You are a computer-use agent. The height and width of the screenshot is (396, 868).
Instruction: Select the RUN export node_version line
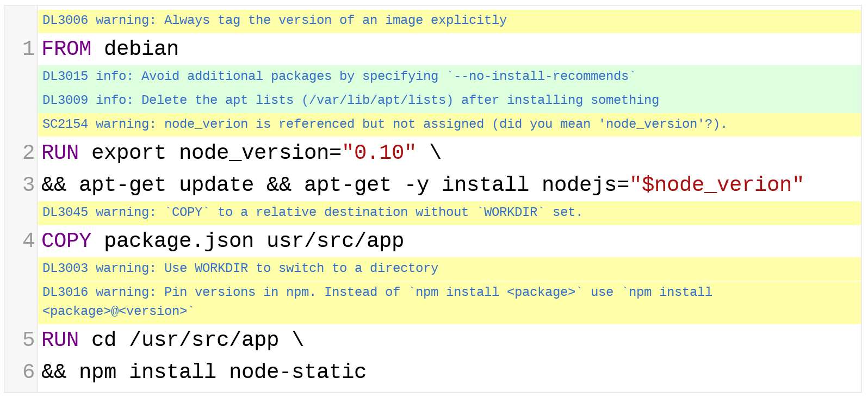pos(449,153)
